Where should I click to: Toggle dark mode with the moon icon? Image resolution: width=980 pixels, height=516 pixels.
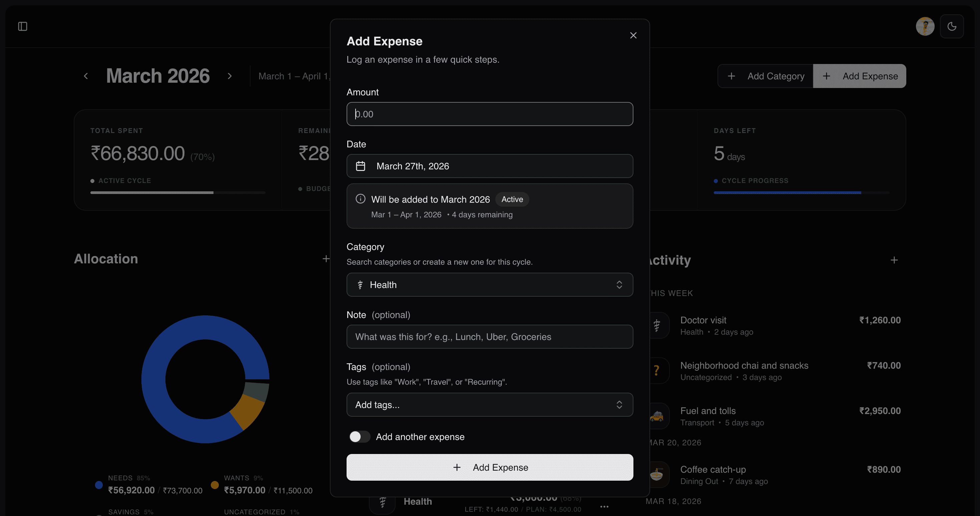(952, 26)
